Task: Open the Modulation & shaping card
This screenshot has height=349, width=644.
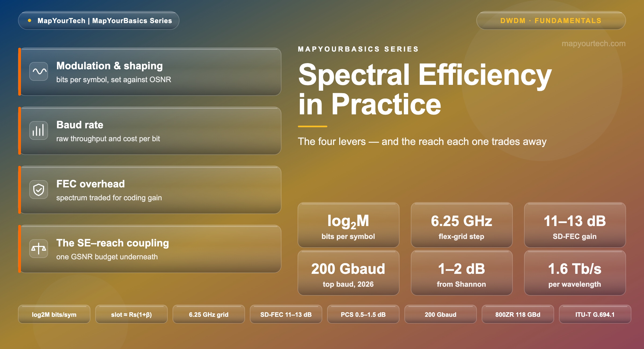Action: point(150,72)
